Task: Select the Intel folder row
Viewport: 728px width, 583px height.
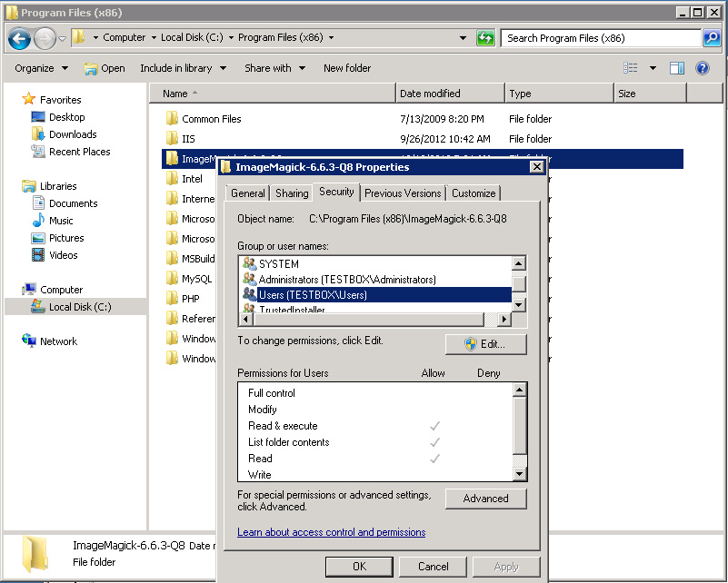Action: pyautogui.click(x=189, y=179)
